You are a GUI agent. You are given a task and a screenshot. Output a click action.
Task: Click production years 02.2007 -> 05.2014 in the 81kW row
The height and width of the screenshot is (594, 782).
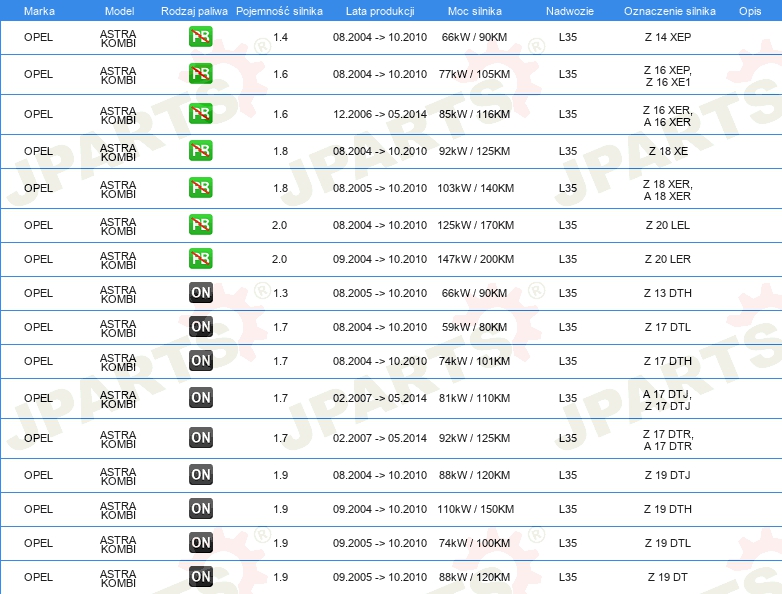(x=380, y=398)
